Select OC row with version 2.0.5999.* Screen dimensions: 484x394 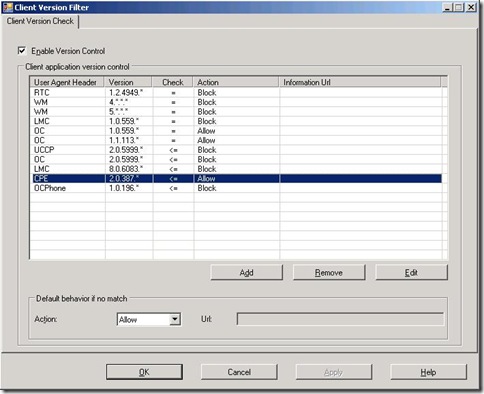236,159
